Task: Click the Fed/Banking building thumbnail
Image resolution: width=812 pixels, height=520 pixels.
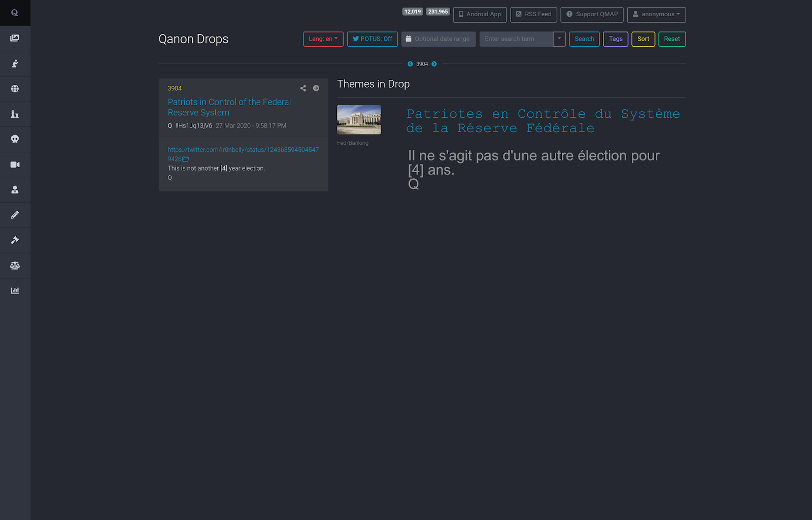Action: (359, 120)
